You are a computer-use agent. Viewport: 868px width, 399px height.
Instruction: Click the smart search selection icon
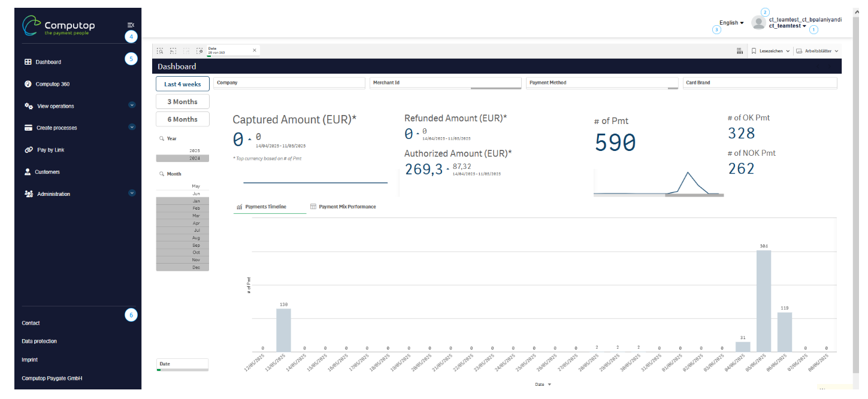coord(160,51)
